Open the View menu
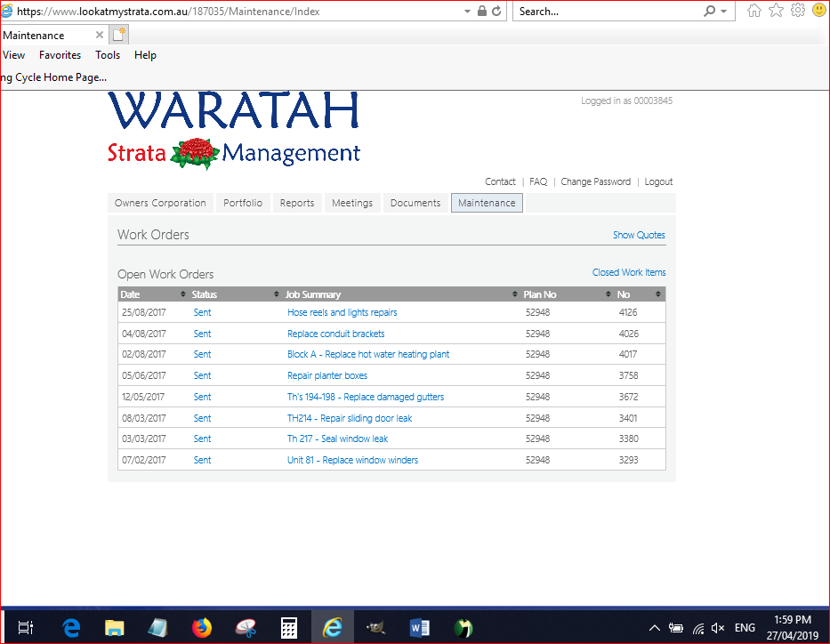The height and width of the screenshot is (644, 830). click(x=13, y=55)
